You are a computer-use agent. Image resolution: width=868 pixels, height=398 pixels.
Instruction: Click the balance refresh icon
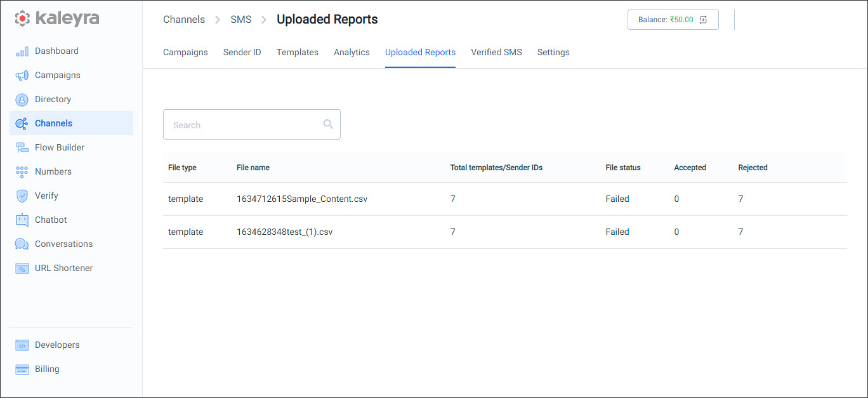pyautogui.click(x=703, y=20)
